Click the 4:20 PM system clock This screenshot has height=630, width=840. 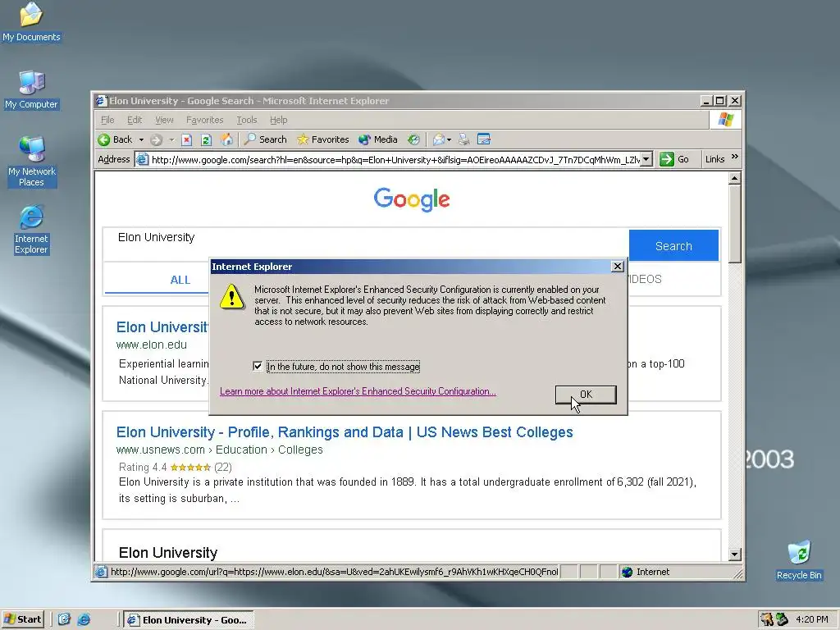811,619
